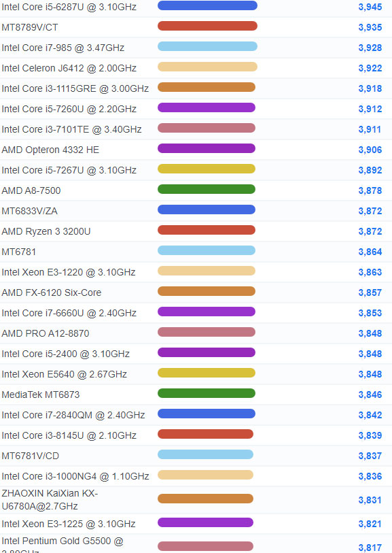Click the 3,839 score value
This screenshot has width=392, height=553.
[x=370, y=437]
